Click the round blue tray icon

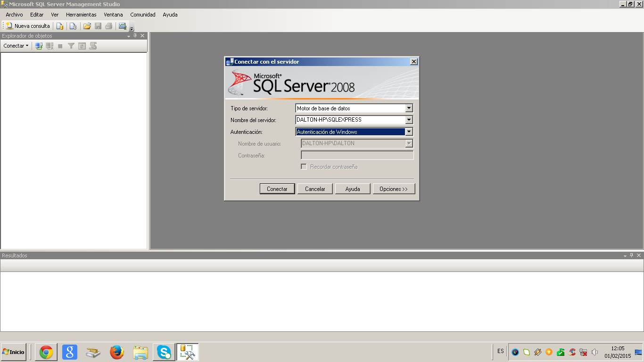tap(515, 352)
